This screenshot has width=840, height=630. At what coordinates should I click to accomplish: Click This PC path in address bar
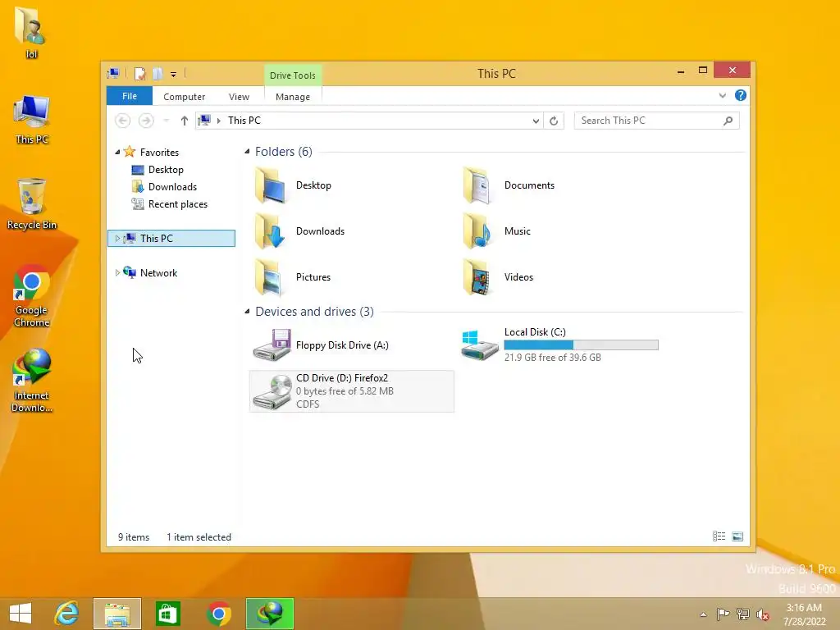point(244,121)
